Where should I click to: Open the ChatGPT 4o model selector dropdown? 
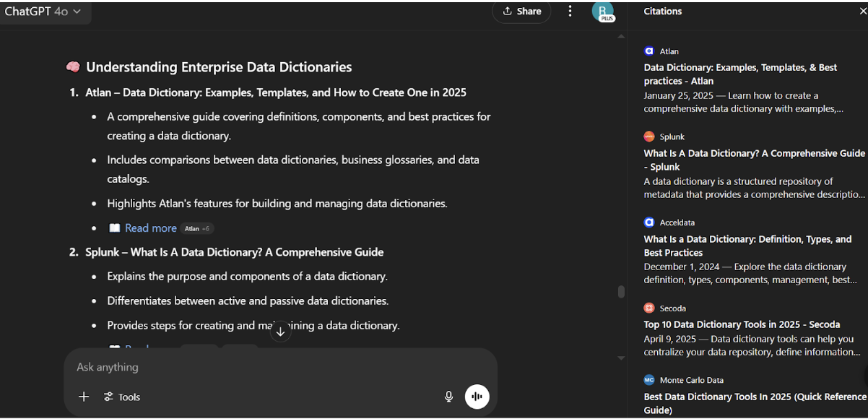coord(43,12)
